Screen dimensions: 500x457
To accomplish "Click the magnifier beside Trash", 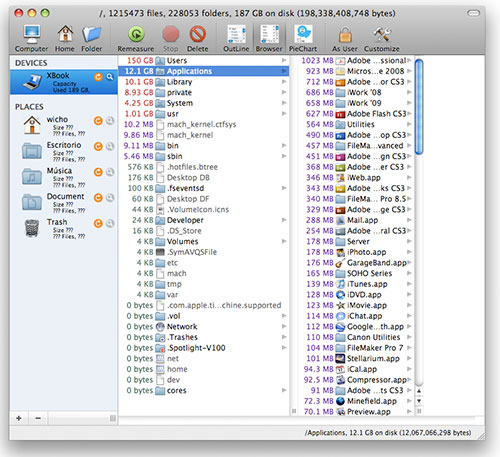I will point(110,223).
